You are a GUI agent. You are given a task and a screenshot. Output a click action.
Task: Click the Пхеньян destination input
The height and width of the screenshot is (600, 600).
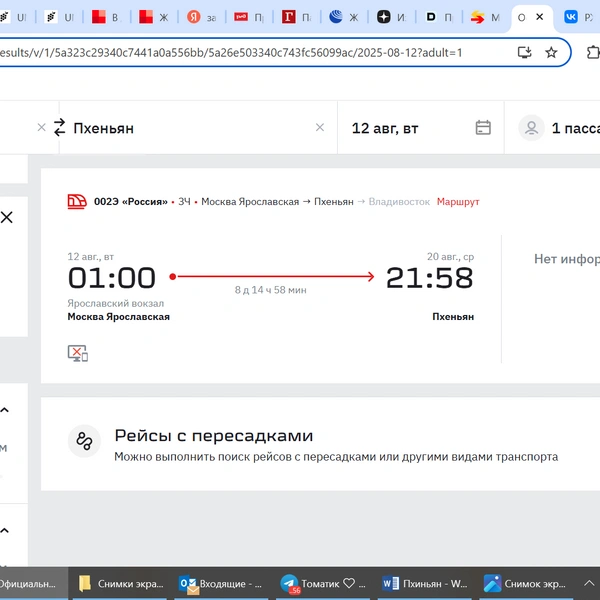pyautogui.click(x=198, y=128)
